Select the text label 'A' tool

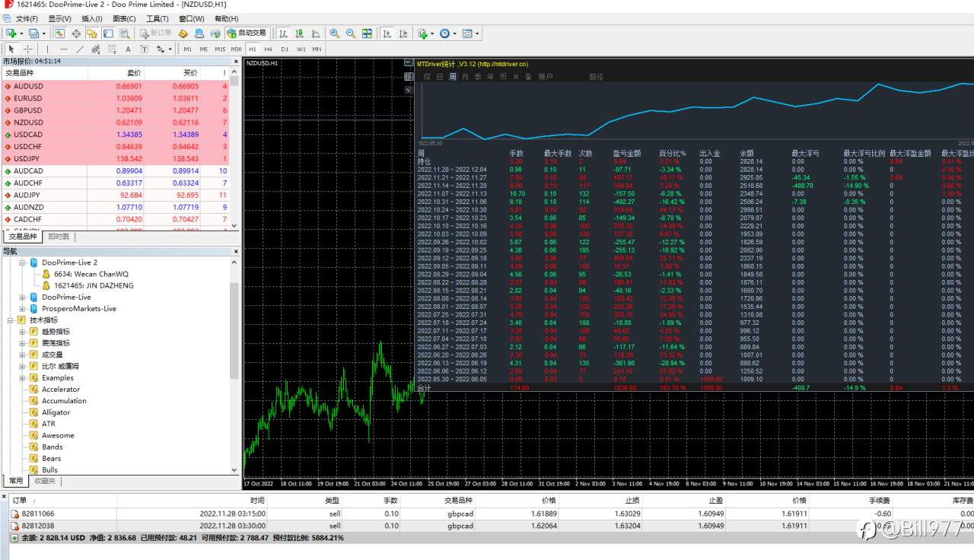[128, 49]
